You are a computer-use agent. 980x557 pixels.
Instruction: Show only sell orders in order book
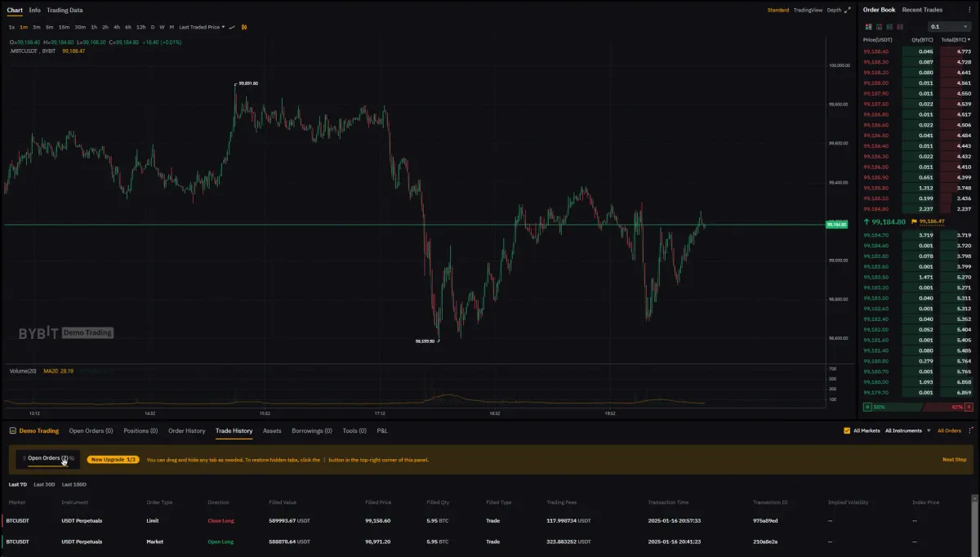point(900,27)
